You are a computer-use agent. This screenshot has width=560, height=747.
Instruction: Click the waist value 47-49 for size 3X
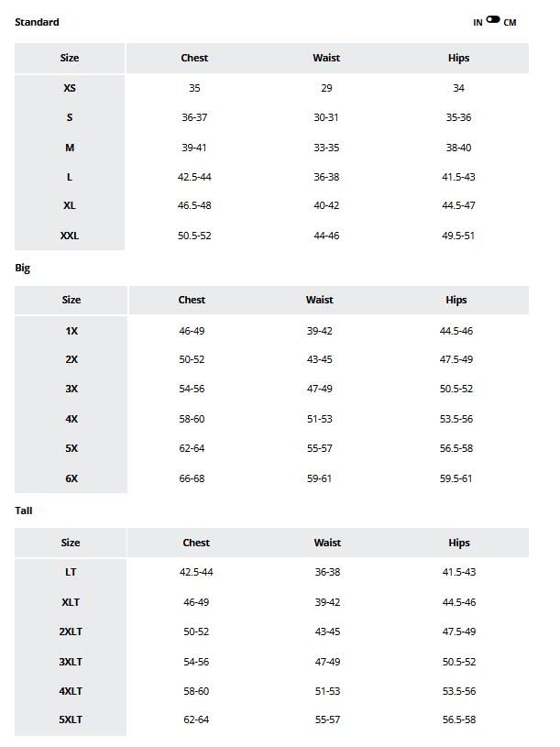tap(319, 389)
